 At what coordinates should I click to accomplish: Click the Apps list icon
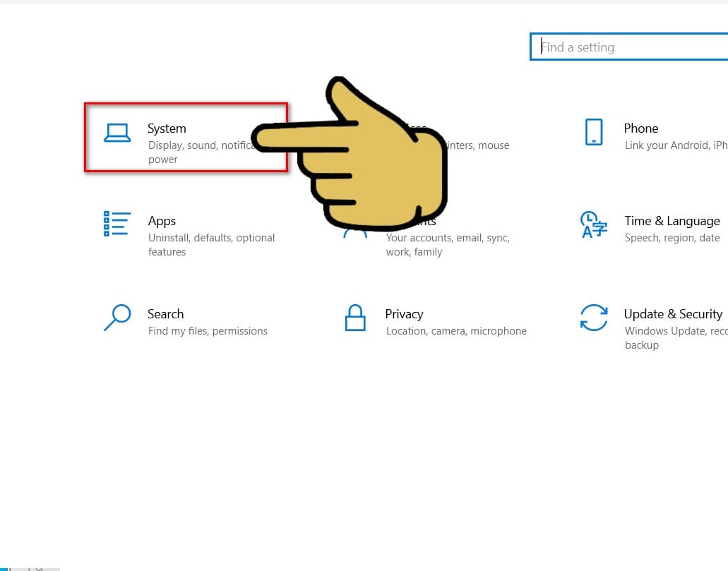click(117, 224)
